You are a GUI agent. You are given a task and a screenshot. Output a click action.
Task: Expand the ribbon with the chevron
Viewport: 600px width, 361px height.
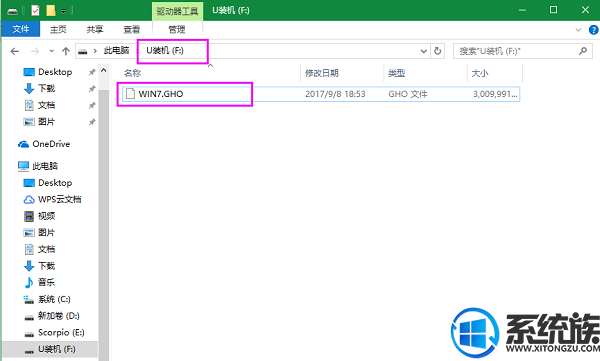point(578,30)
